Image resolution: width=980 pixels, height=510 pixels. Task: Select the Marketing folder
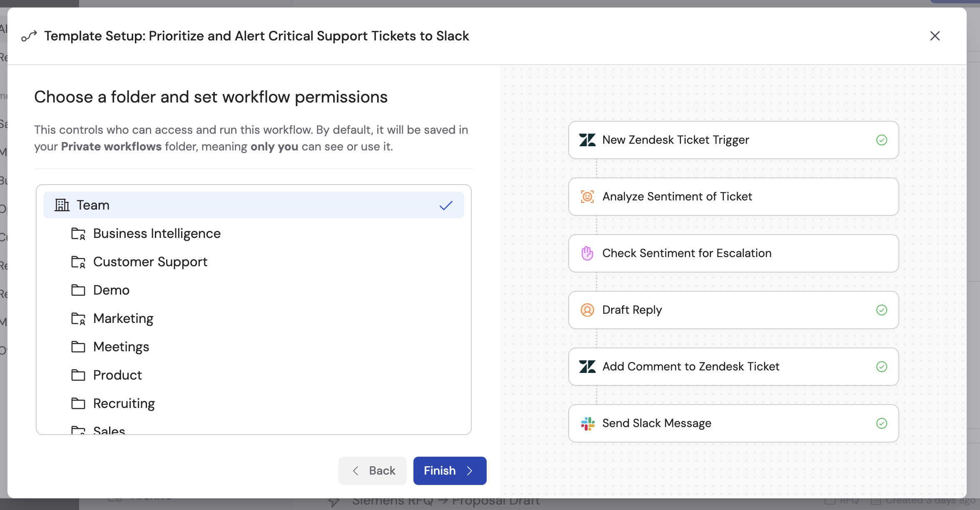123,318
